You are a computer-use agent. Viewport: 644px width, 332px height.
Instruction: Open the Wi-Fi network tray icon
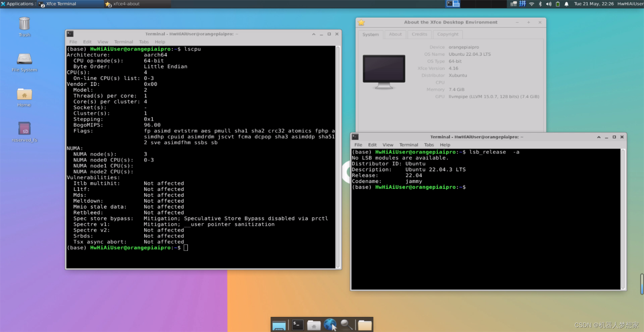click(x=532, y=4)
